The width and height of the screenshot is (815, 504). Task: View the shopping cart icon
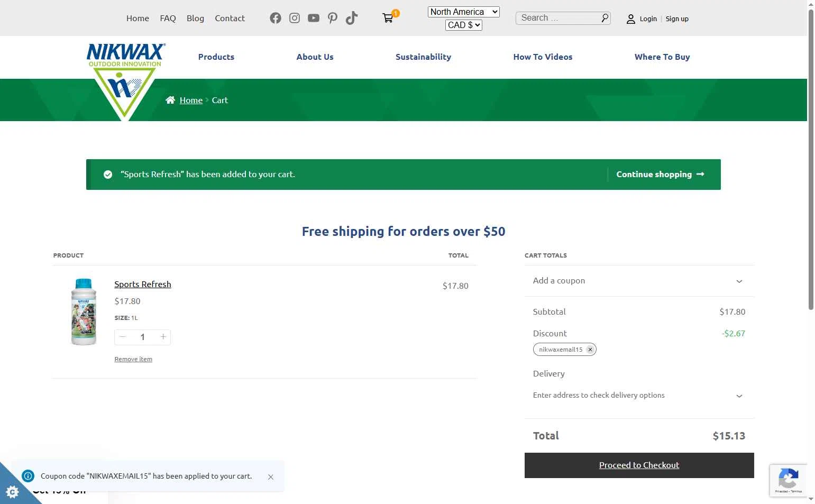[388, 18]
